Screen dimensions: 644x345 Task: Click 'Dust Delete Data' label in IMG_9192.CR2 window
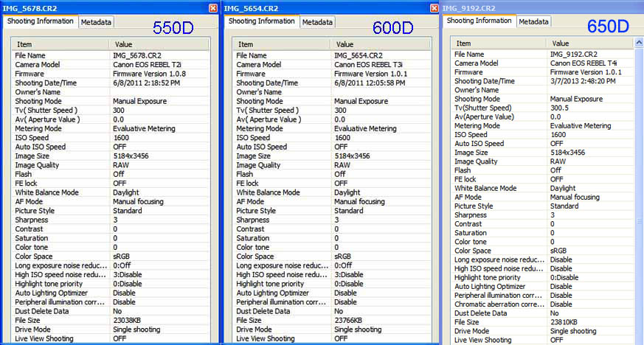tap(480, 313)
